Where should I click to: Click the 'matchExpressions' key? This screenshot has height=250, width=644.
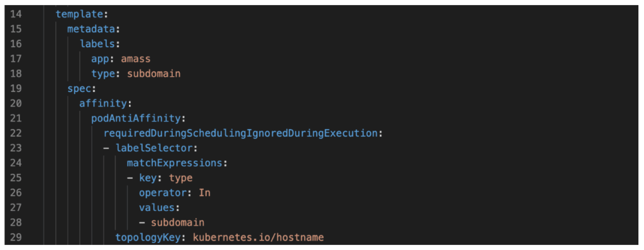tap(175, 163)
